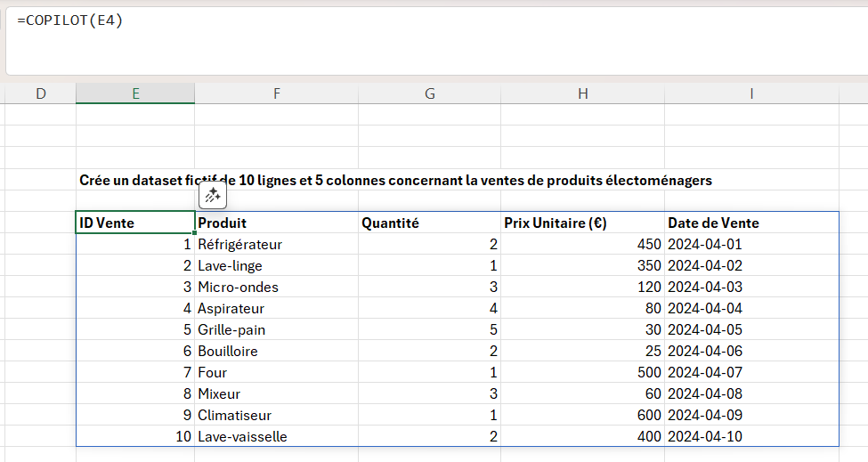This screenshot has height=462, width=868.
Task: Select column G header
Action: tap(430, 93)
